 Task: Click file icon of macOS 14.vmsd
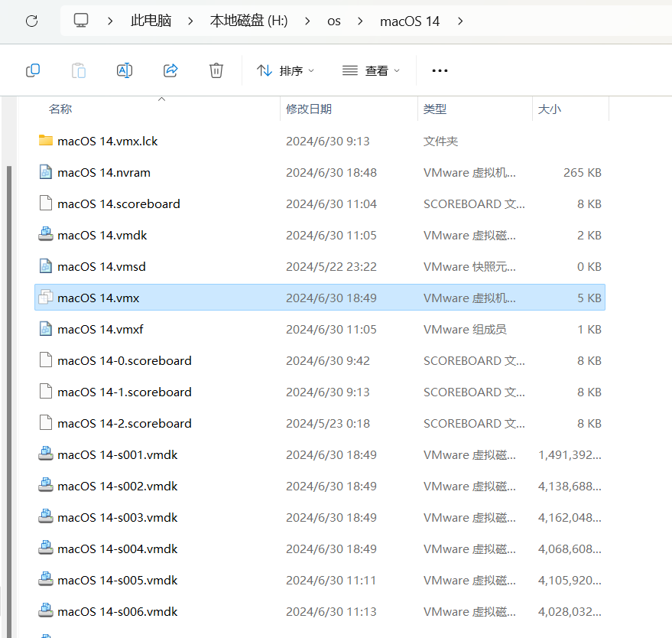(x=46, y=266)
